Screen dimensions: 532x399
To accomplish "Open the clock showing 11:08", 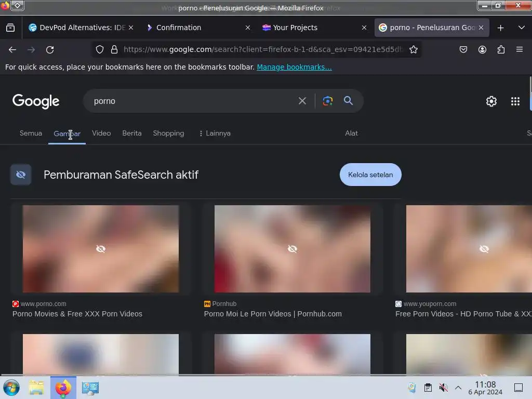I will tap(485, 388).
